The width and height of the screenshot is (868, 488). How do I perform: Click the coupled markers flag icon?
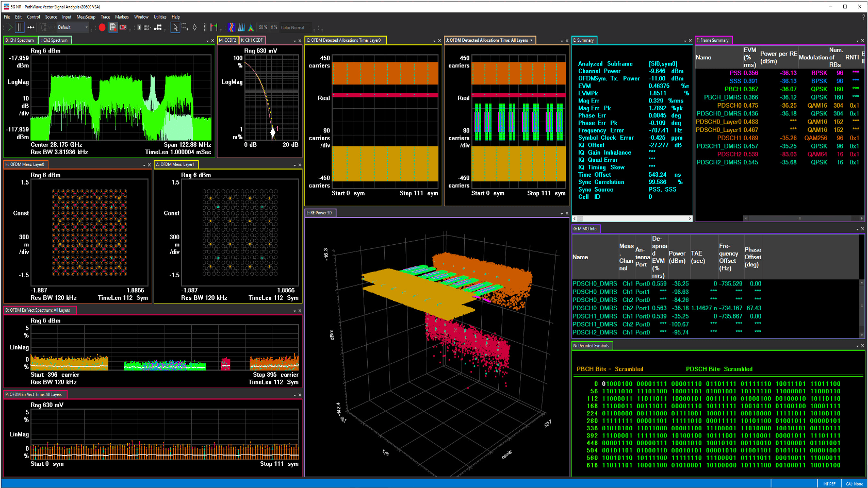click(x=213, y=27)
